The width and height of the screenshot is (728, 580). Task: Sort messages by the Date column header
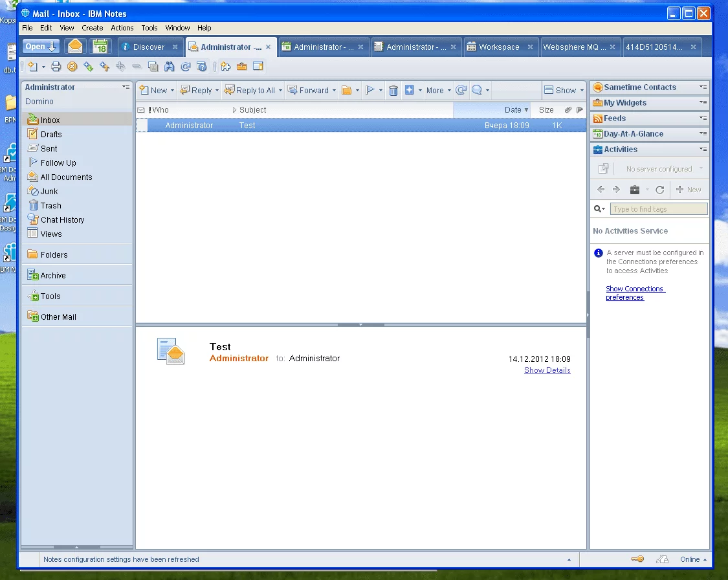coord(513,110)
